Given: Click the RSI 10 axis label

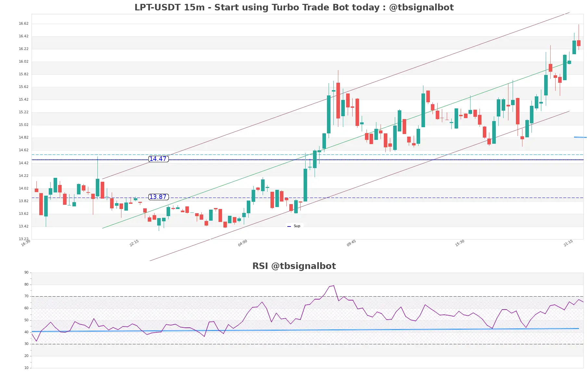Looking at the screenshot, I should [x=26, y=368].
